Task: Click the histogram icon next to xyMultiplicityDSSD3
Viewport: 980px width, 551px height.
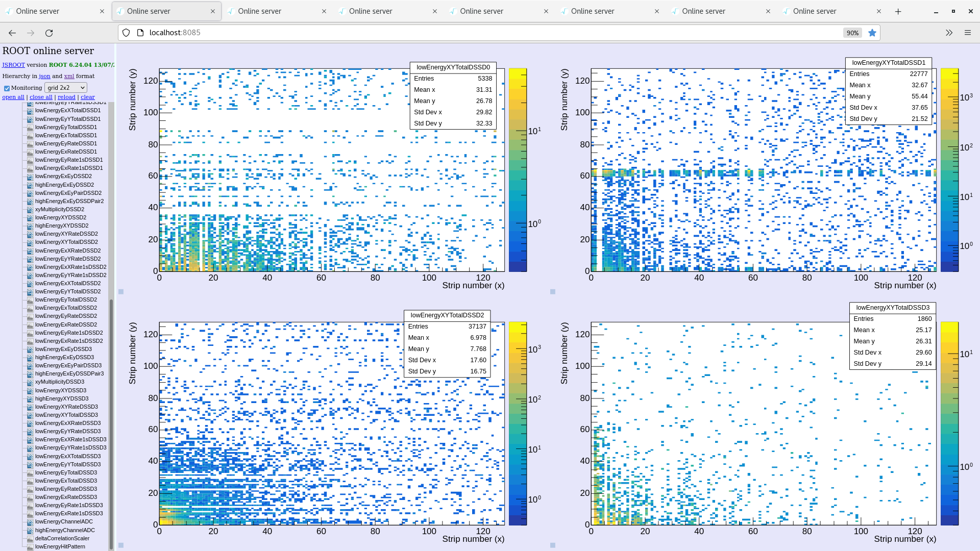Action: pos(30,382)
